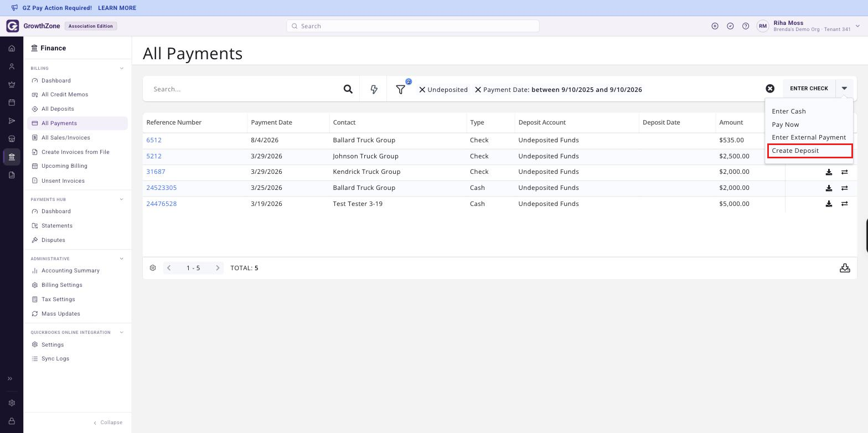
Task: Export the payments list with download icon
Action: click(845, 268)
